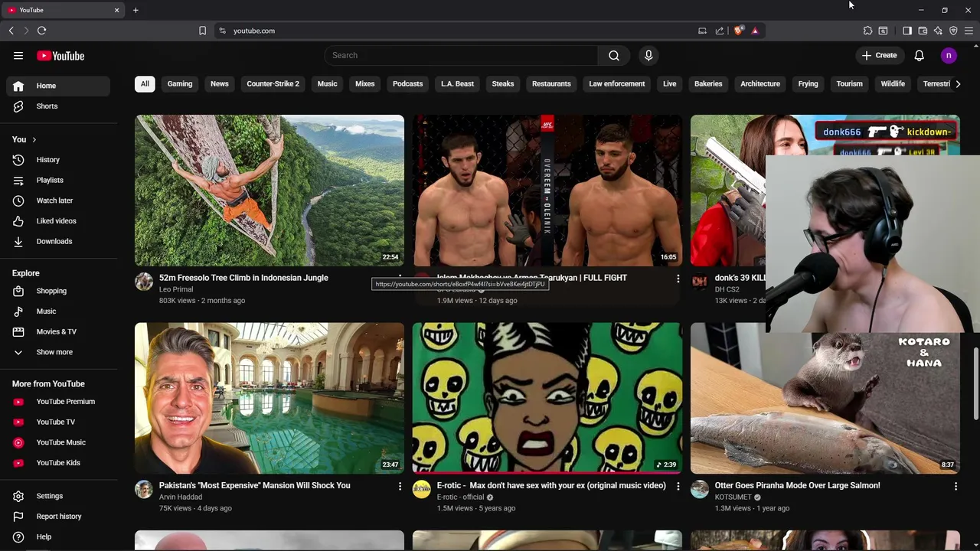This screenshot has width=980, height=551.
Task: Open Shorts in the sidebar
Action: (x=58, y=106)
